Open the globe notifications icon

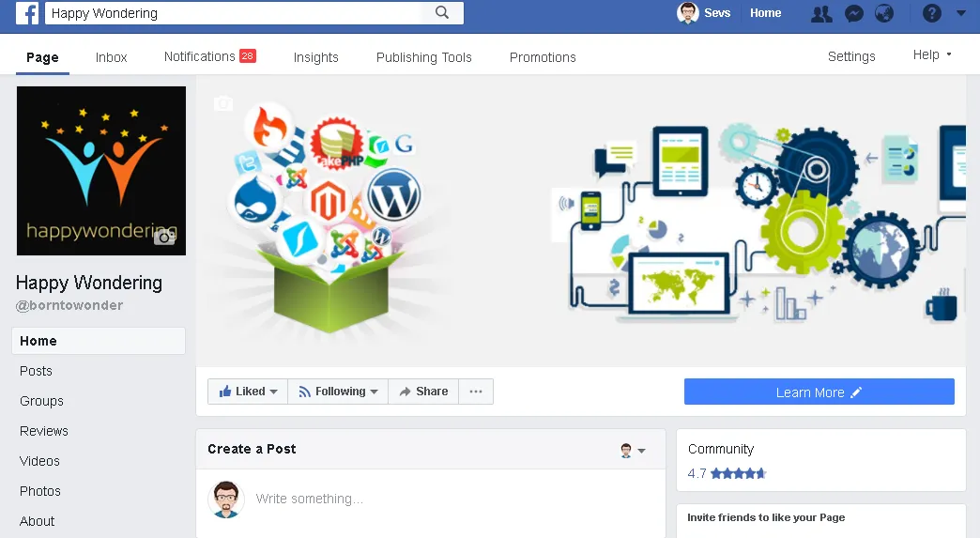click(883, 13)
